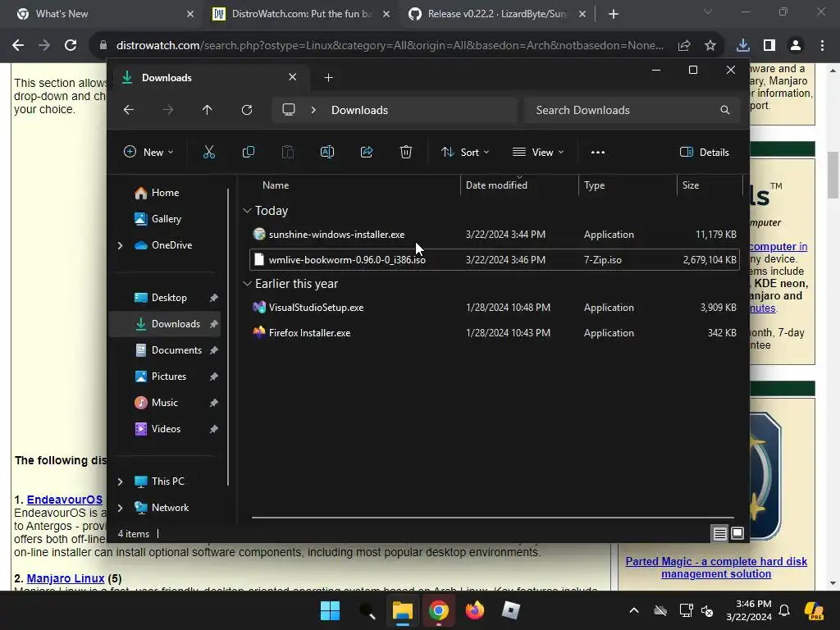
Task: Sort by the Date modified column header
Action: click(518, 185)
